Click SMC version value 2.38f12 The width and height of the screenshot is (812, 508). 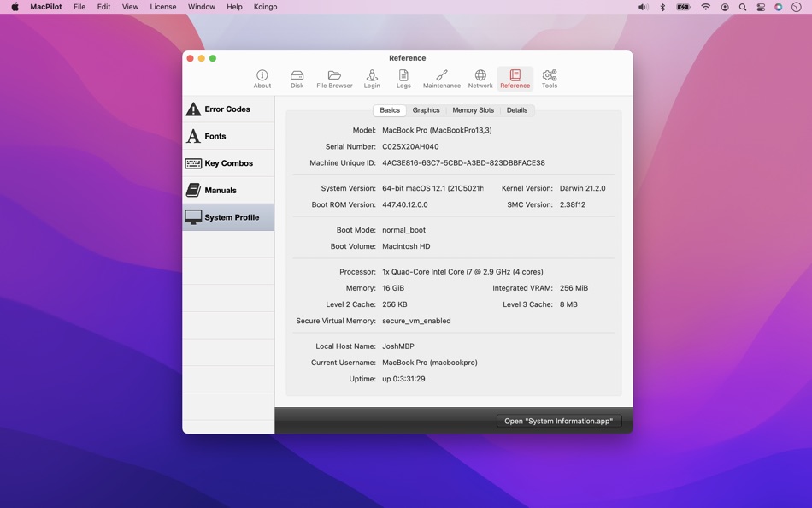[572, 204]
